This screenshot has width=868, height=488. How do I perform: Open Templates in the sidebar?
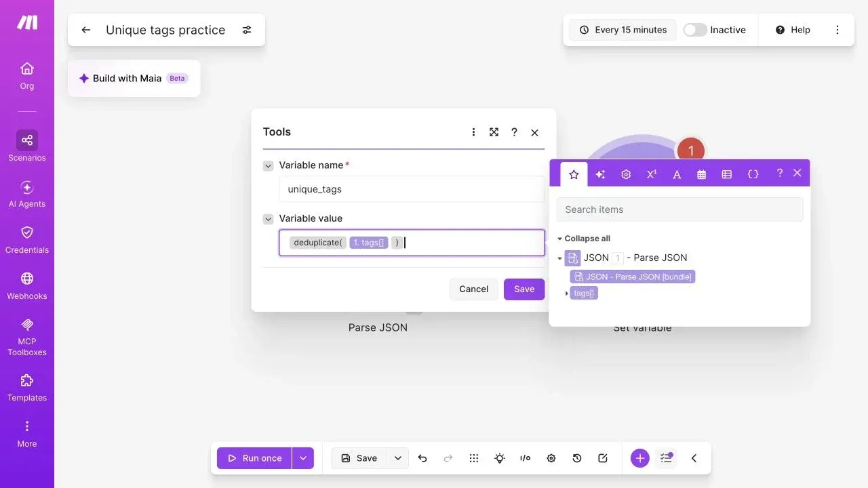click(x=27, y=388)
